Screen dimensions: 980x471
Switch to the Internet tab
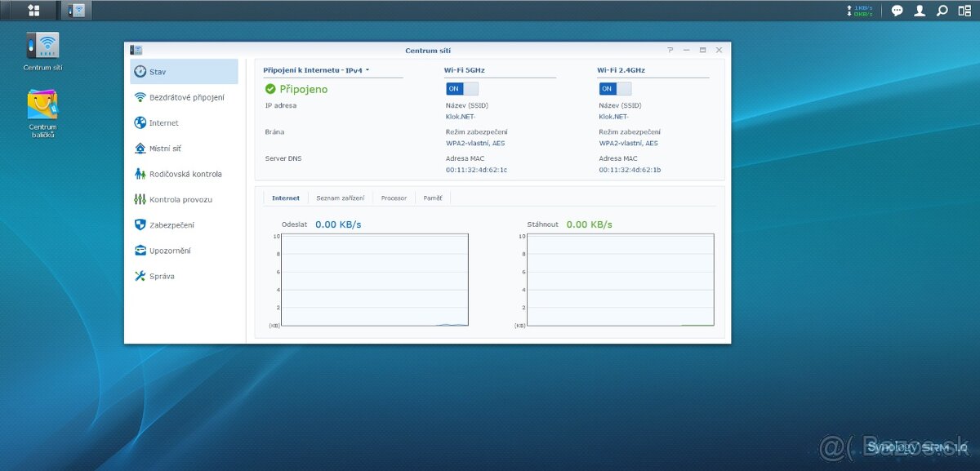coord(286,198)
